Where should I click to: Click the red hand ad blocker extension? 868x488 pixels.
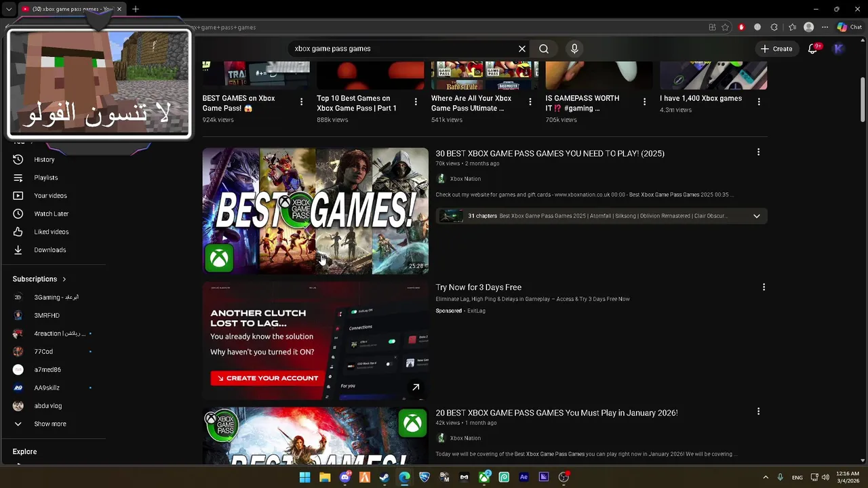click(741, 27)
